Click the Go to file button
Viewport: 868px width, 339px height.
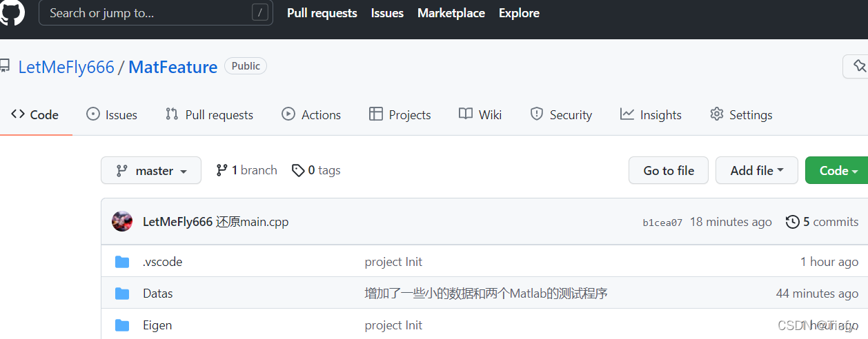pyautogui.click(x=669, y=170)
